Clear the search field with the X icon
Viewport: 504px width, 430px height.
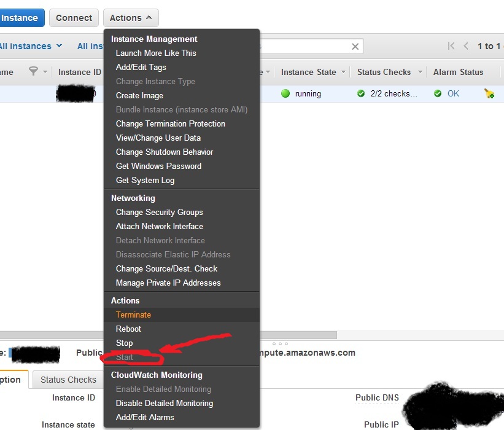[x=355, y=47]
